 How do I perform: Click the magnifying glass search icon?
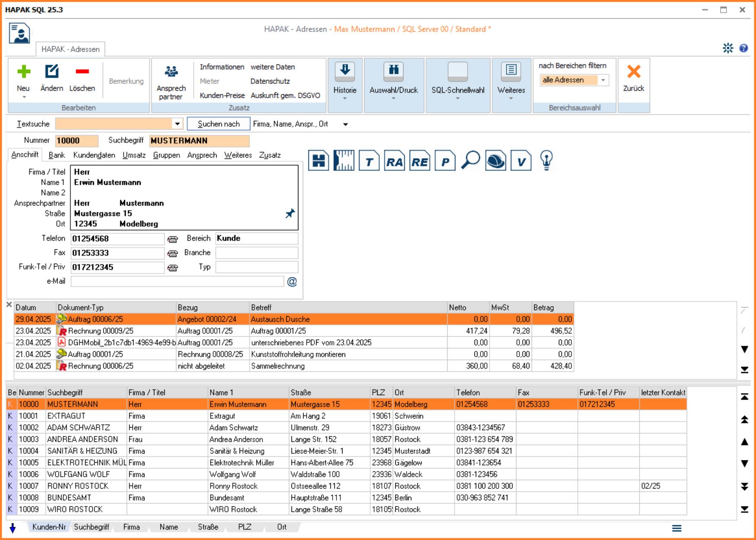(470, 160)
